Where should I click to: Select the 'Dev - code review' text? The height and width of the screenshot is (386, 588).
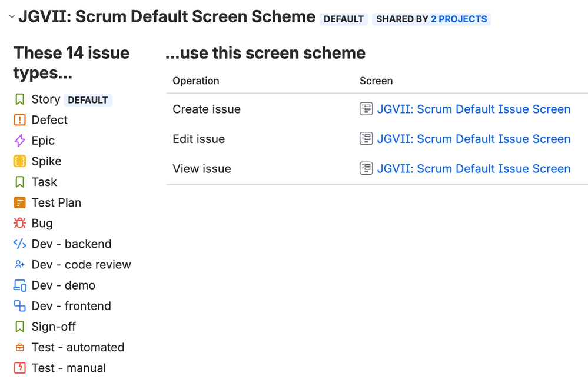point(81,265)
